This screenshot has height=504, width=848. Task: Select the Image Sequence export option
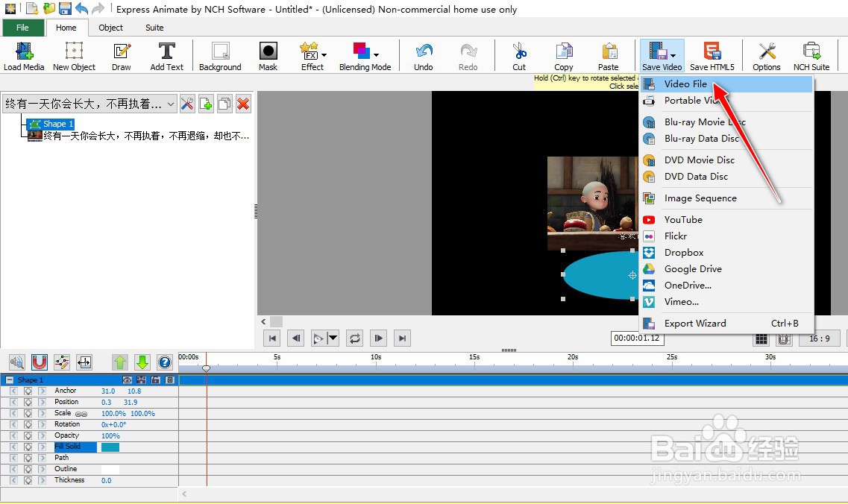click(726, 198)
